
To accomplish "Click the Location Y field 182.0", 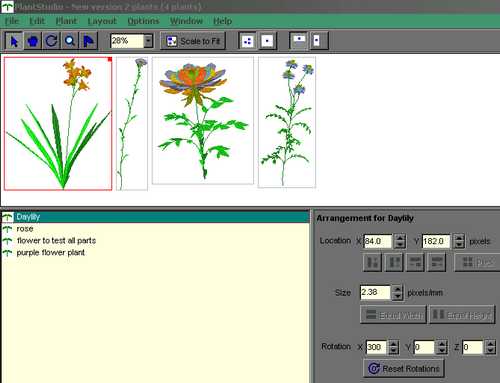I will tap(436, 241).
